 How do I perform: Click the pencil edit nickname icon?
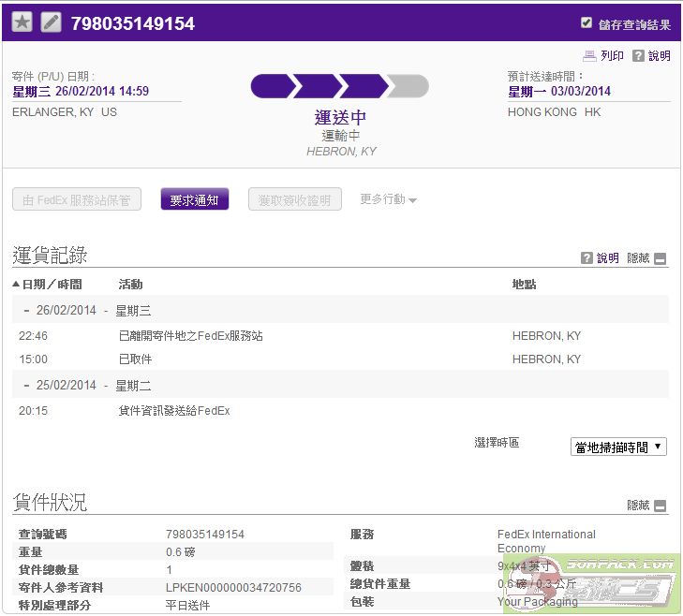[51, 22]
